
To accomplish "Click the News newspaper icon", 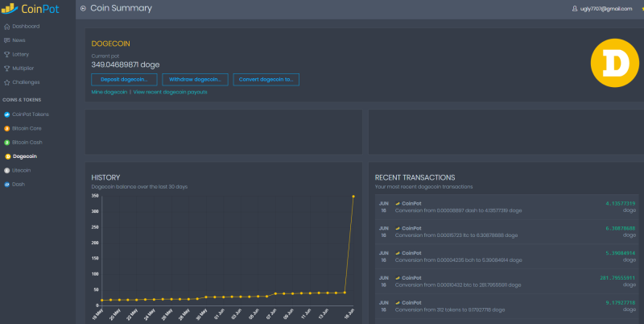I will [6, 40].
